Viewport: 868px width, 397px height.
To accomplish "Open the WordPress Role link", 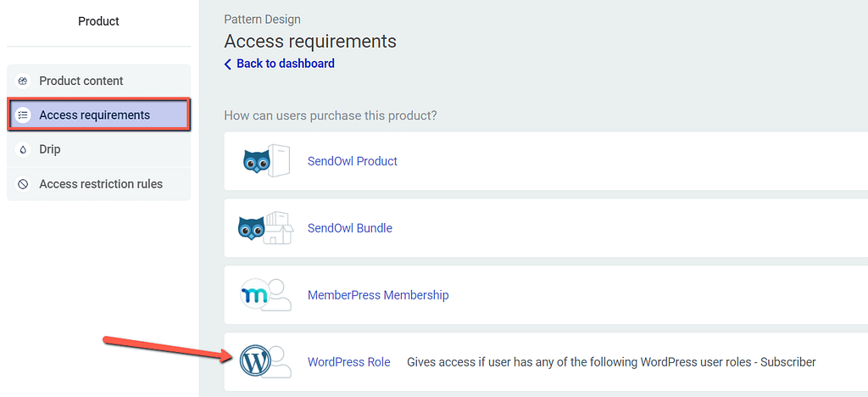I will tap(348, 362).
